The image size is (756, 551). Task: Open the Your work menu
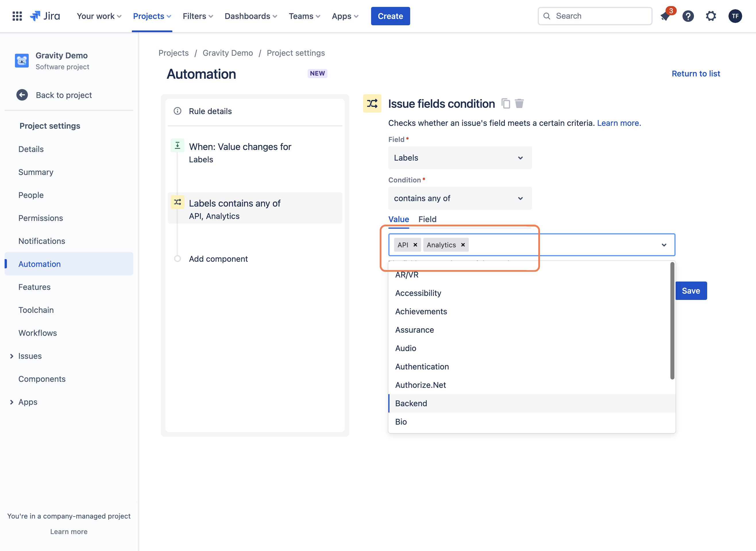[99, 16]
